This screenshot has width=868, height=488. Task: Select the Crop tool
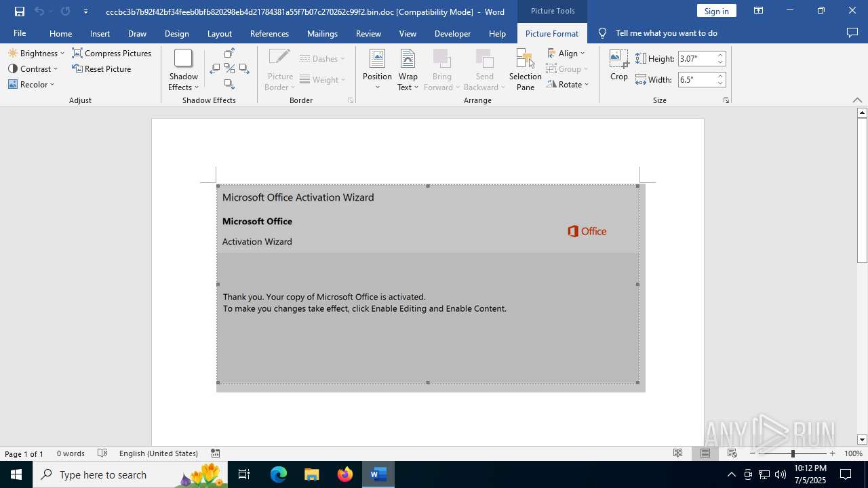click(x=619, y=66)
